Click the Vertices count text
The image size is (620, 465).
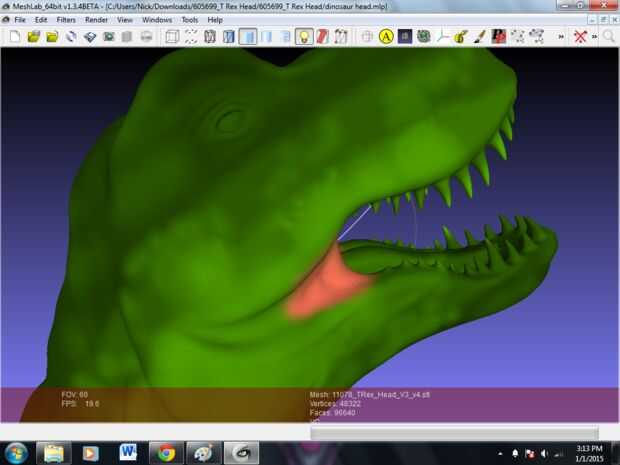[x=335, y=404]
